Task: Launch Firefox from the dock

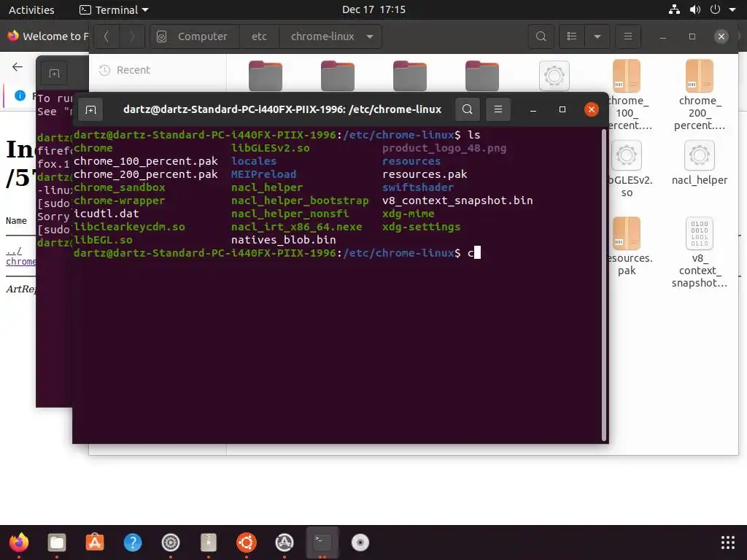Action: click(19, 542)
